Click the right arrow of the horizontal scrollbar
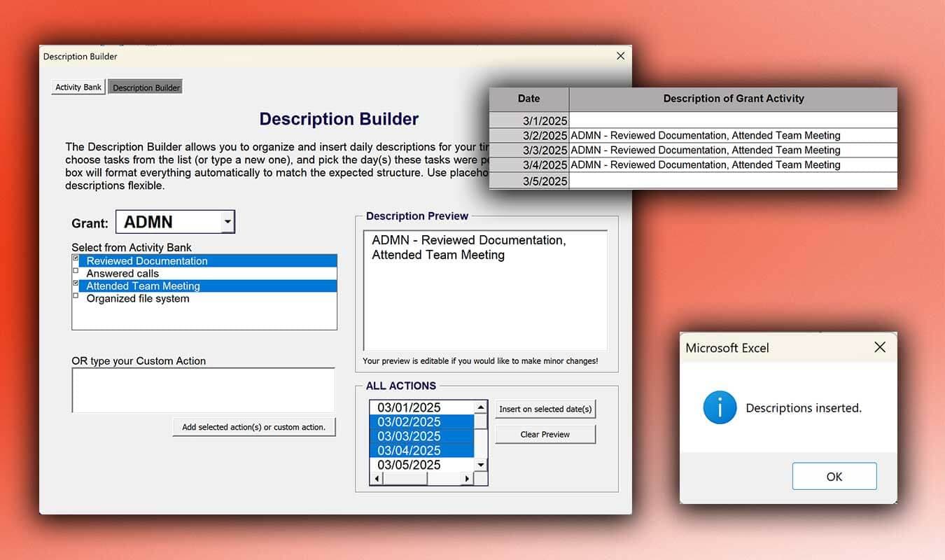 click(x=467, y=478)
